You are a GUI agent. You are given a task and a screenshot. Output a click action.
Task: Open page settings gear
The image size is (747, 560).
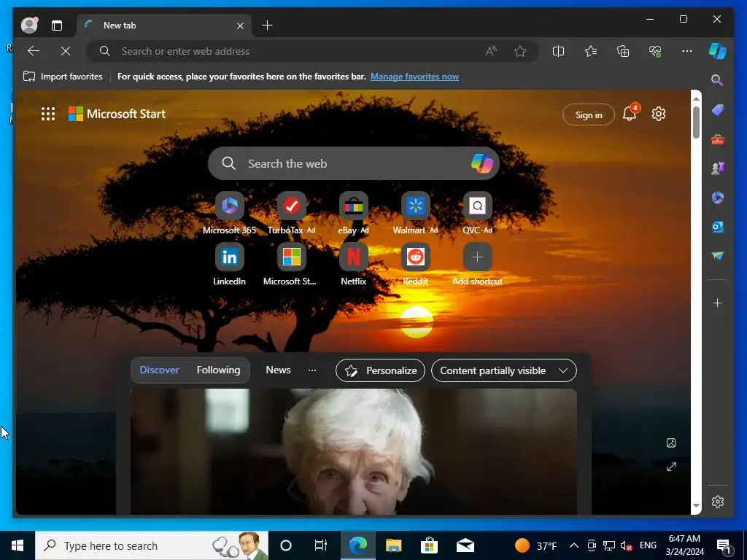click(x=659, y=114)
